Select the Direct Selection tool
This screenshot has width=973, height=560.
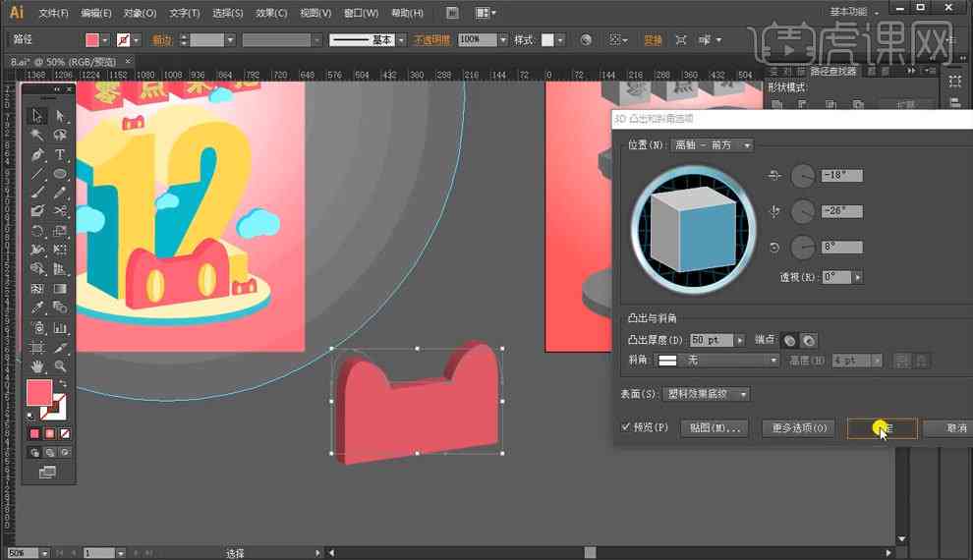click(60, 116)
